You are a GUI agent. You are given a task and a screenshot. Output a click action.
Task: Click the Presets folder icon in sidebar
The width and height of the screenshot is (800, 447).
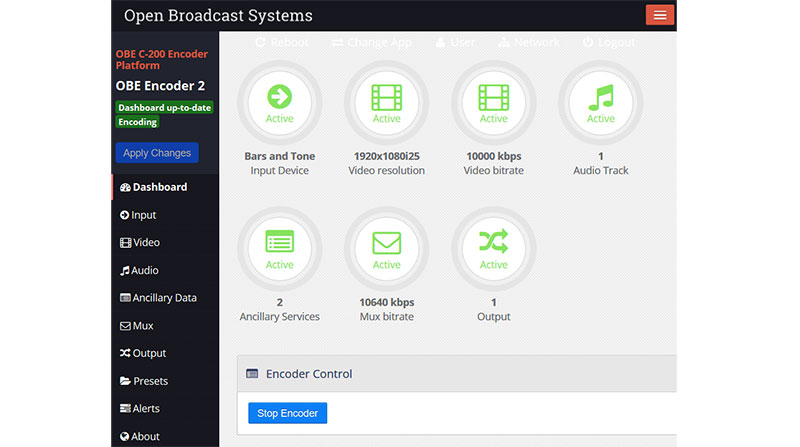pos(126,381)
